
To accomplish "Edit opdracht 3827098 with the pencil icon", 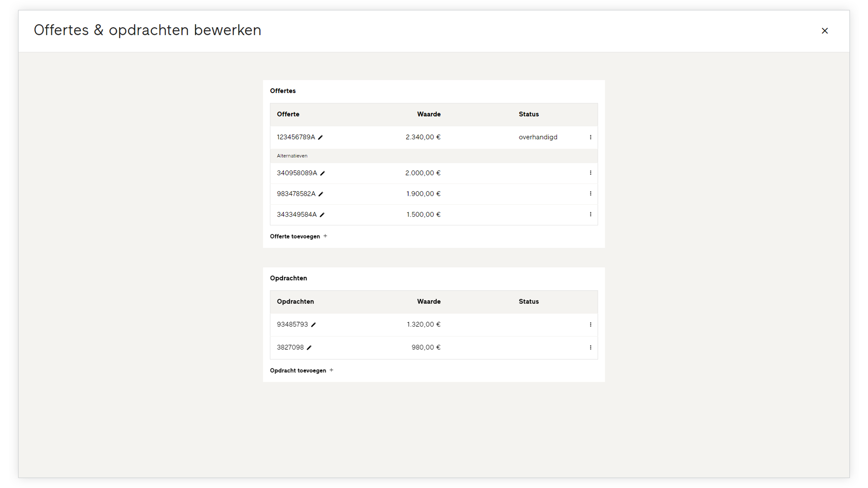I will point(309,348).
